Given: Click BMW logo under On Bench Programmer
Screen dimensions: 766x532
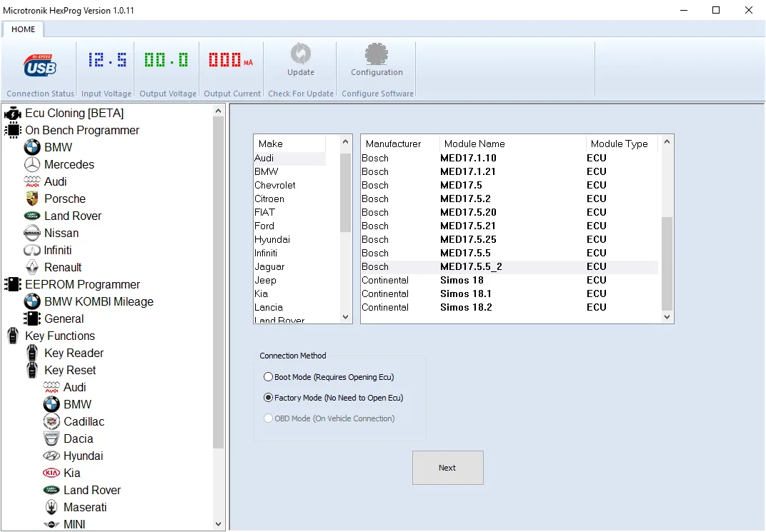Looking at the screenshot, I should (32, 147).
